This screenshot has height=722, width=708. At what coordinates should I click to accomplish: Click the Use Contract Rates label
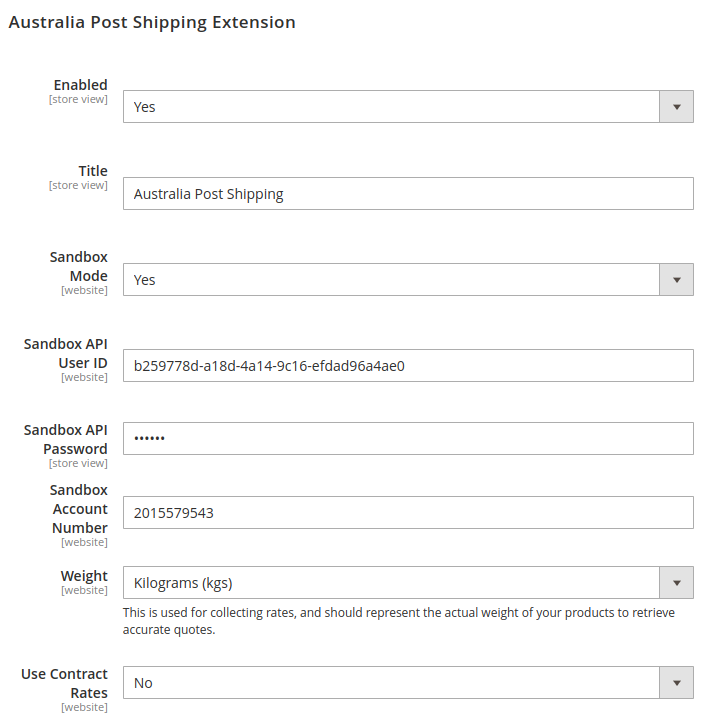point(65,683)
